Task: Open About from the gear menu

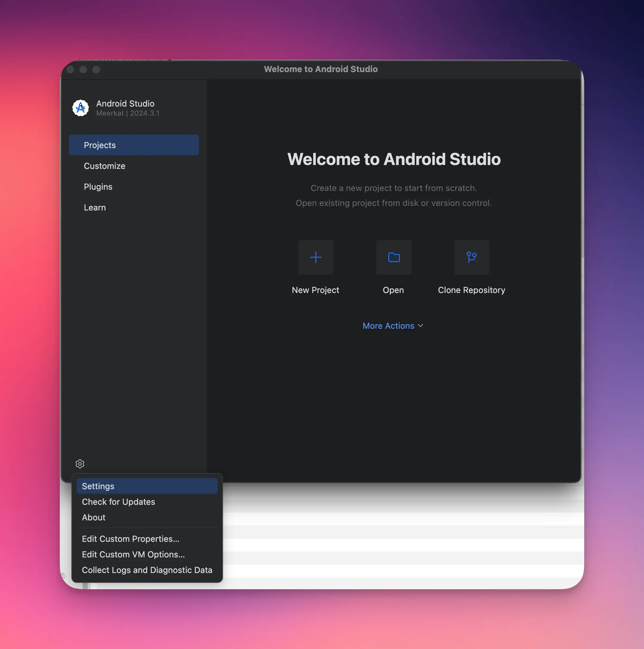Action: coord(147,517)
